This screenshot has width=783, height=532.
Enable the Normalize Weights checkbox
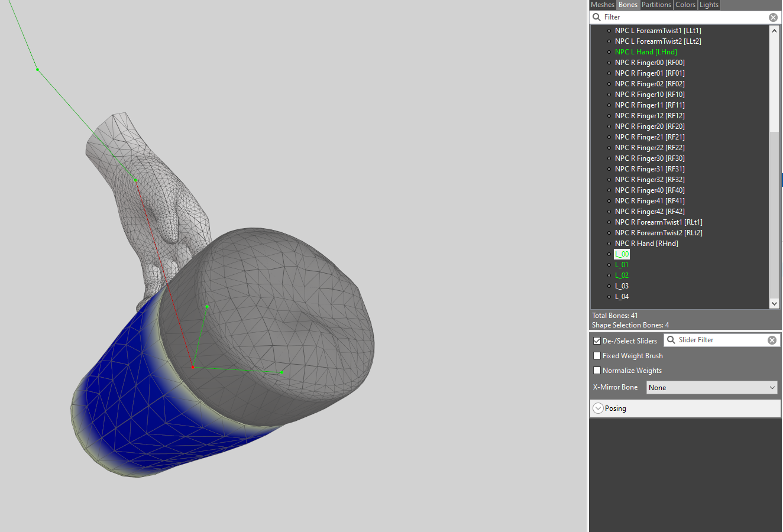(x=597, y=371)
